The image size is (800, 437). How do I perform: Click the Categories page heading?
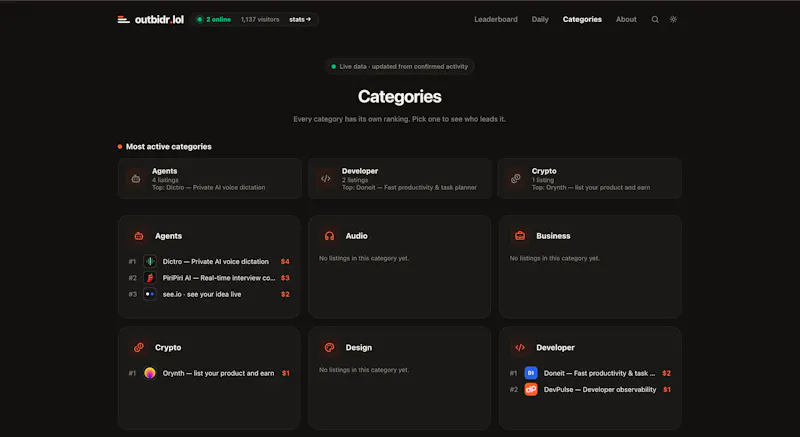point(399,96)
